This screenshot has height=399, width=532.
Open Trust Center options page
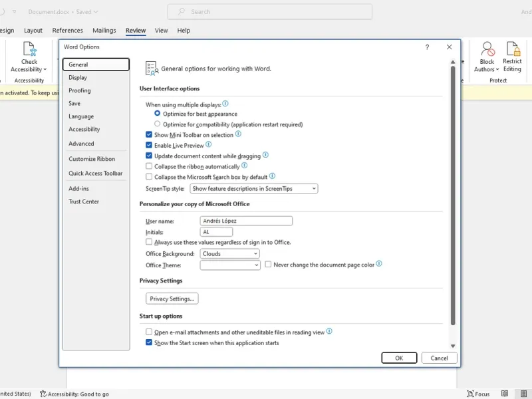(96, 201)
